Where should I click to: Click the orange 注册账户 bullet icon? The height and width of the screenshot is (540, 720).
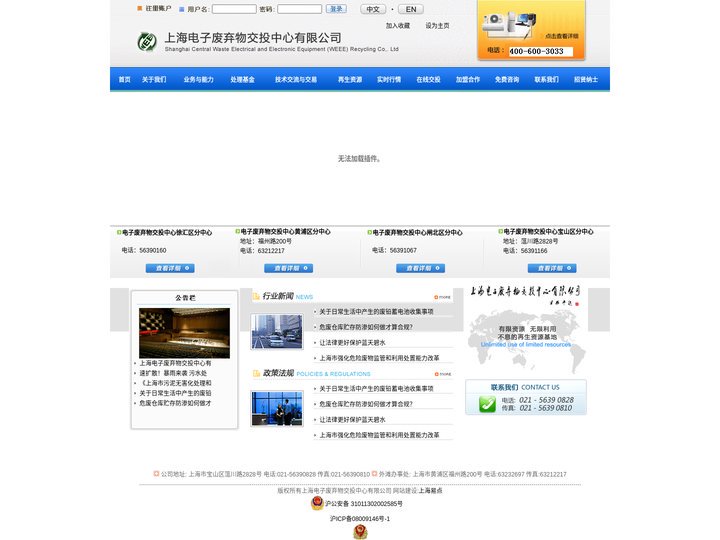click(x=140, y=8)
